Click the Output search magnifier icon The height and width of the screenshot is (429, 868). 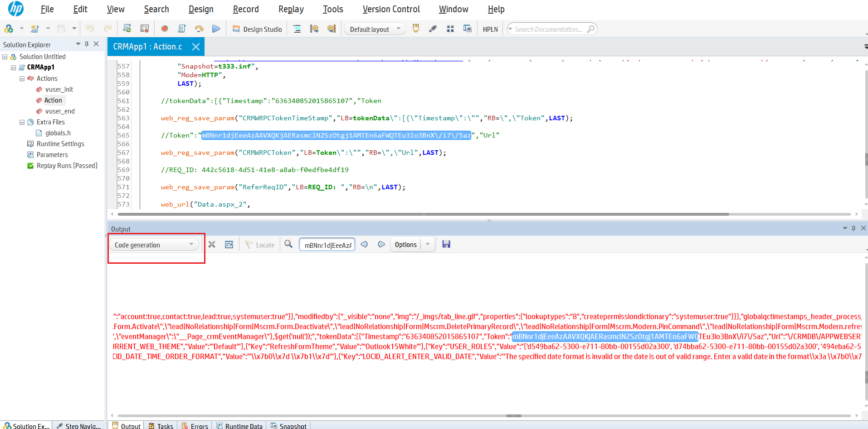(x=288, y=244)
